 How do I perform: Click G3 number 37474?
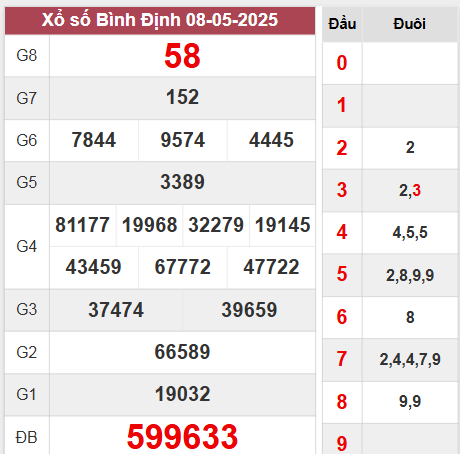pos(116,310)
